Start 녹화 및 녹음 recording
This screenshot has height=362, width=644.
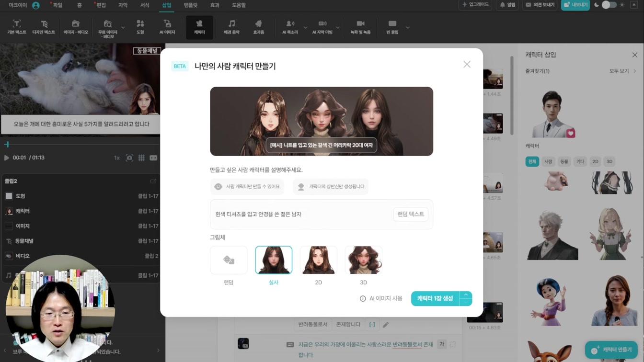pyautogui.click(x=360, y=27)
